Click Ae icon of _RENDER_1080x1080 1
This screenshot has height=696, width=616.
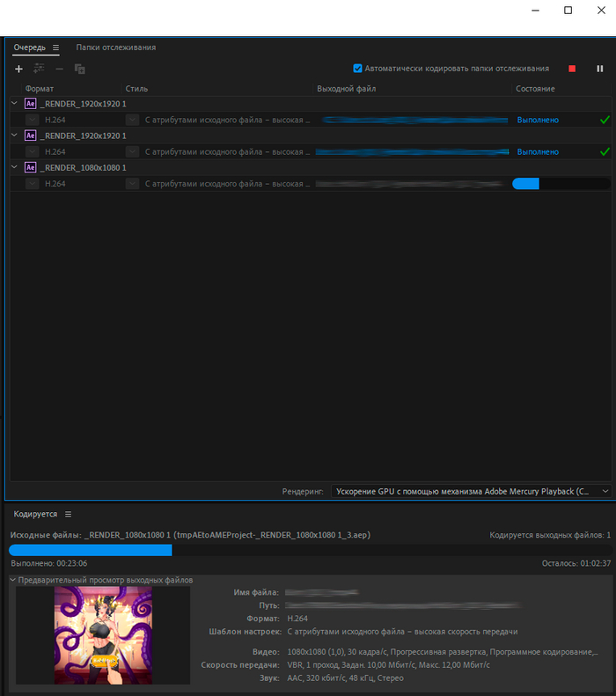point(30,168)
